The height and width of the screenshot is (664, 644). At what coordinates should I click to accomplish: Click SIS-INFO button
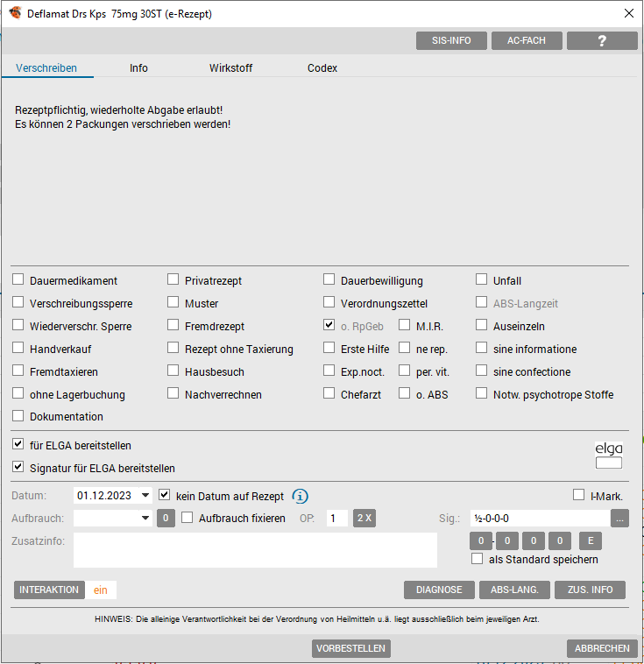[451, 40]
